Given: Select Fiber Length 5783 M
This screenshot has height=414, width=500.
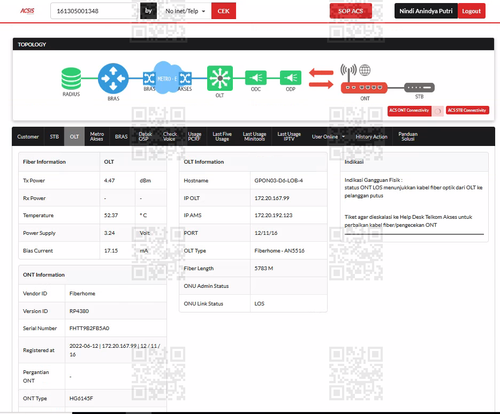Looking at the screenshot, I should [264, 268].
